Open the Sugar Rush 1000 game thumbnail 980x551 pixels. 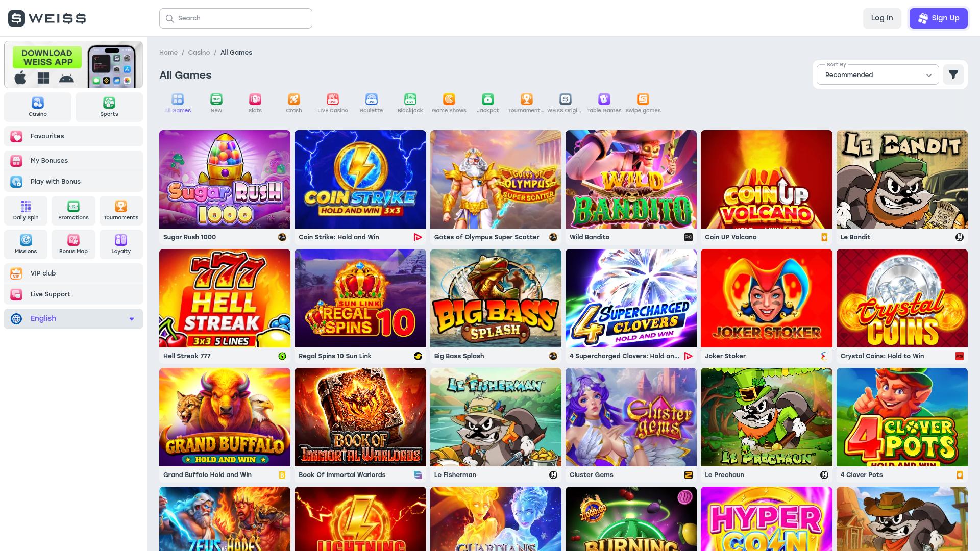(225, 179)
